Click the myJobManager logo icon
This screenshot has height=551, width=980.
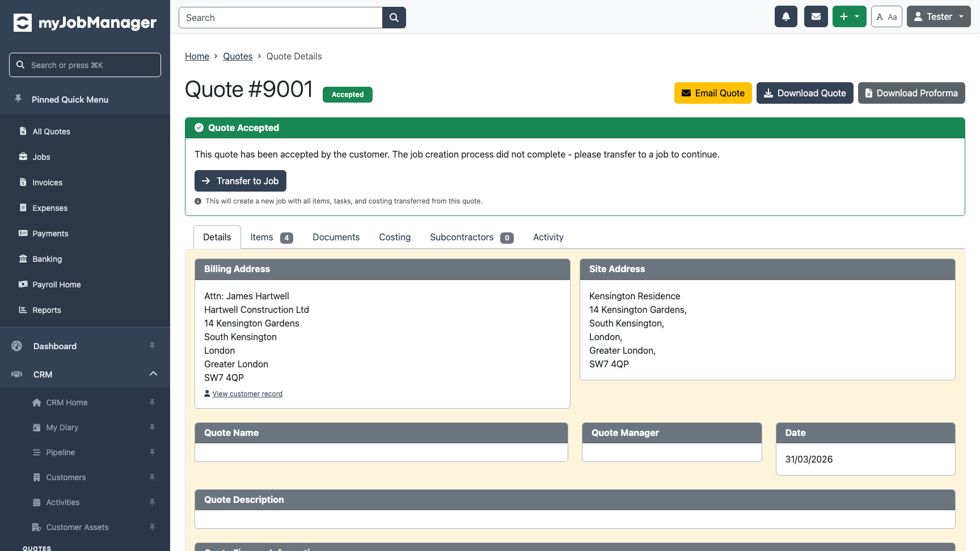[x=23, y=23]
